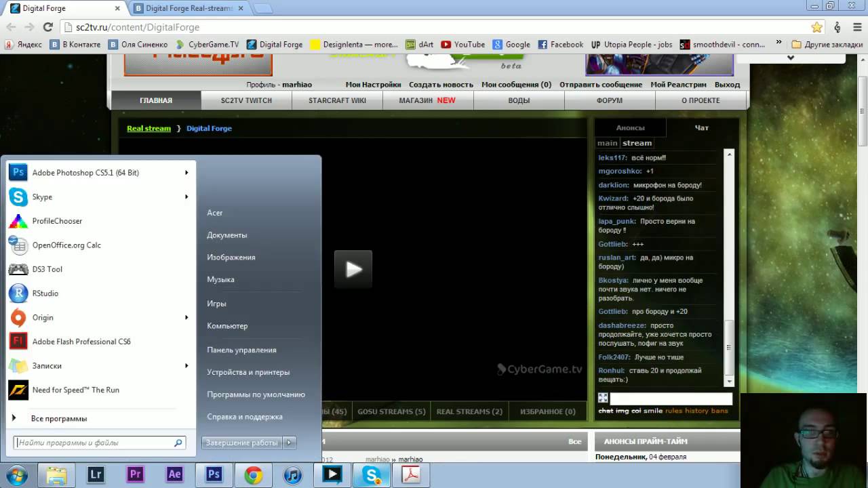
Task: Open After Effects from the taskbar
Action: click(174, 475)
